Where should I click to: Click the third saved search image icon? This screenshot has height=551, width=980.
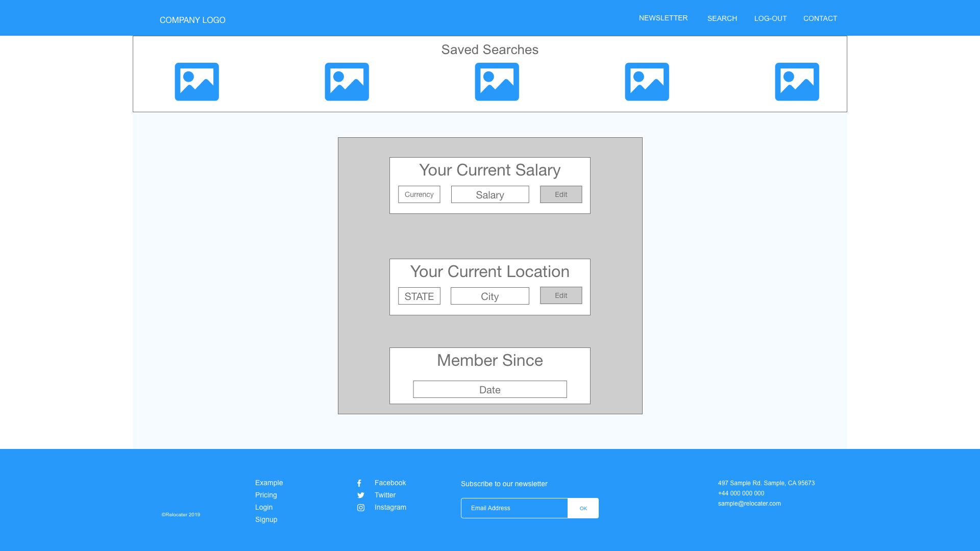497,82
